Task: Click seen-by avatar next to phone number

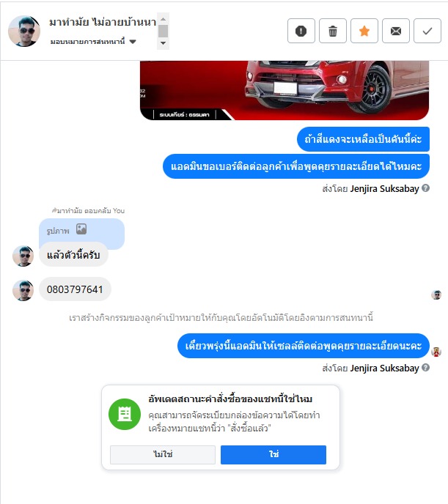Action: click(436, 294)
